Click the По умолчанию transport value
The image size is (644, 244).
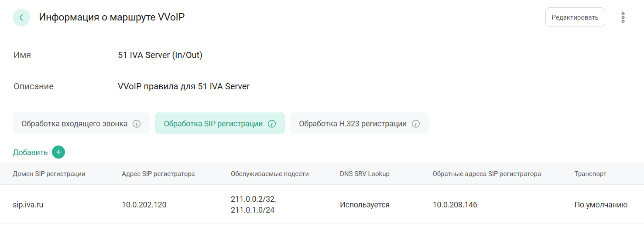(601, 205)
